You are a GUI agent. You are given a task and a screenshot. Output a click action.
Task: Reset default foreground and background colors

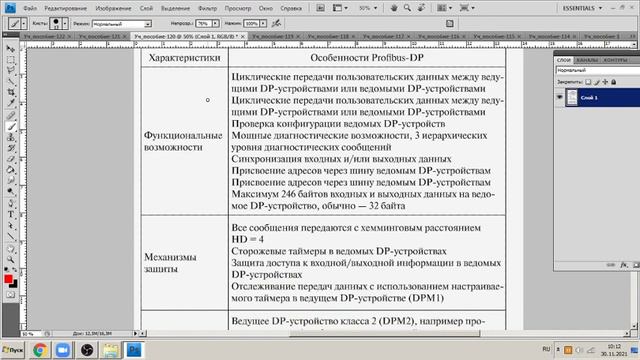pyautogui.click(x=7, y=270)
